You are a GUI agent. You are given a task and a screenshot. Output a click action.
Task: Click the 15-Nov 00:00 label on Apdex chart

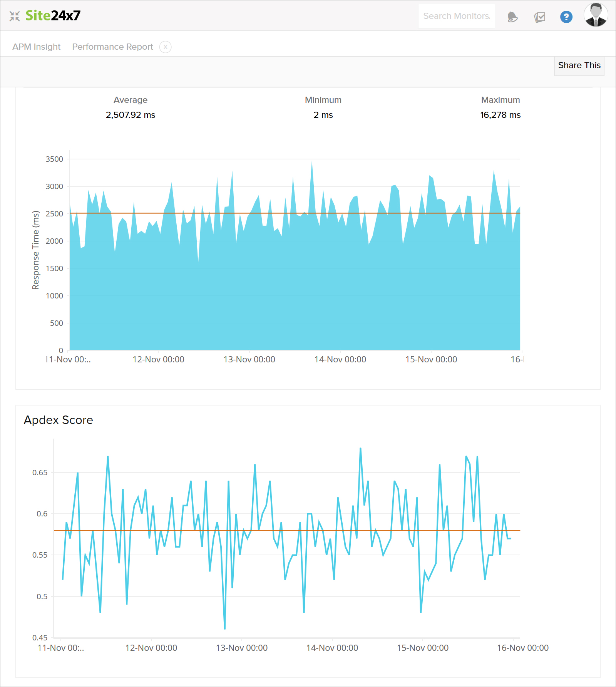pos(422,648)
